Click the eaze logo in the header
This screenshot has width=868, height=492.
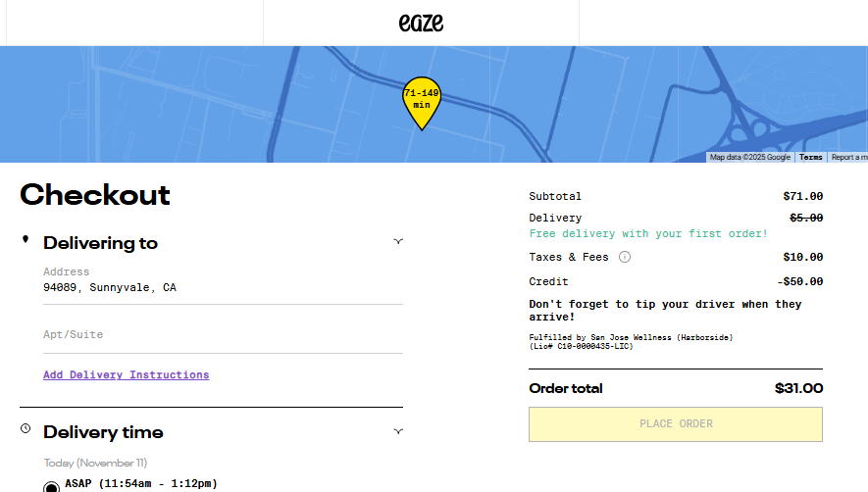(421, 23)
